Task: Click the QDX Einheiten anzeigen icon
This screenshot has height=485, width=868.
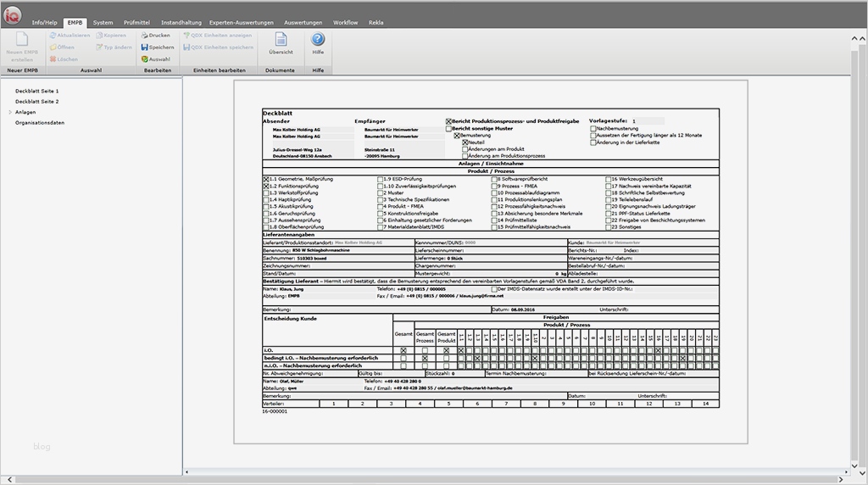Action: coord(187,36)
